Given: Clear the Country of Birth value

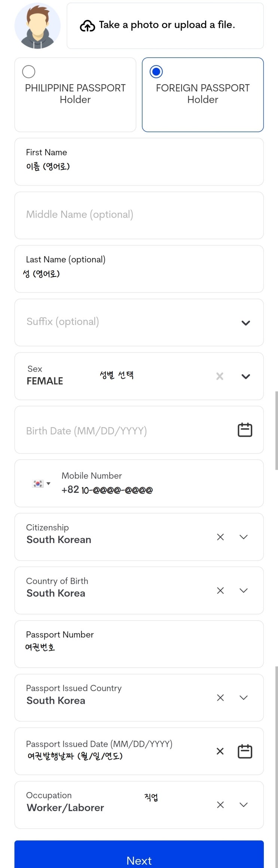Looking at the screenshot, I should tap(220, 591).
